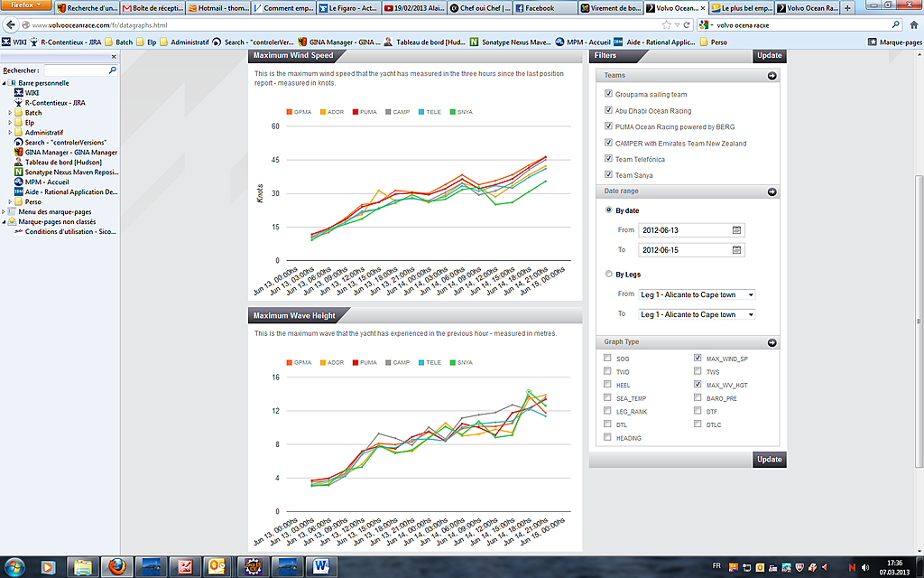This screenshot has height=578, width=924.
Task: Open MPM - Accueil toolbar bookmark
Action: (583, 42)
